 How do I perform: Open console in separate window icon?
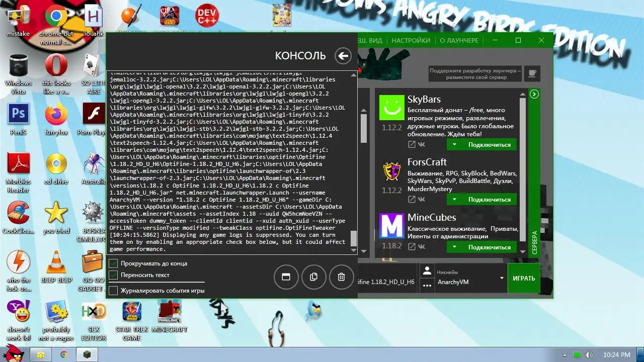pyautogui.click(x=286, y=277)
